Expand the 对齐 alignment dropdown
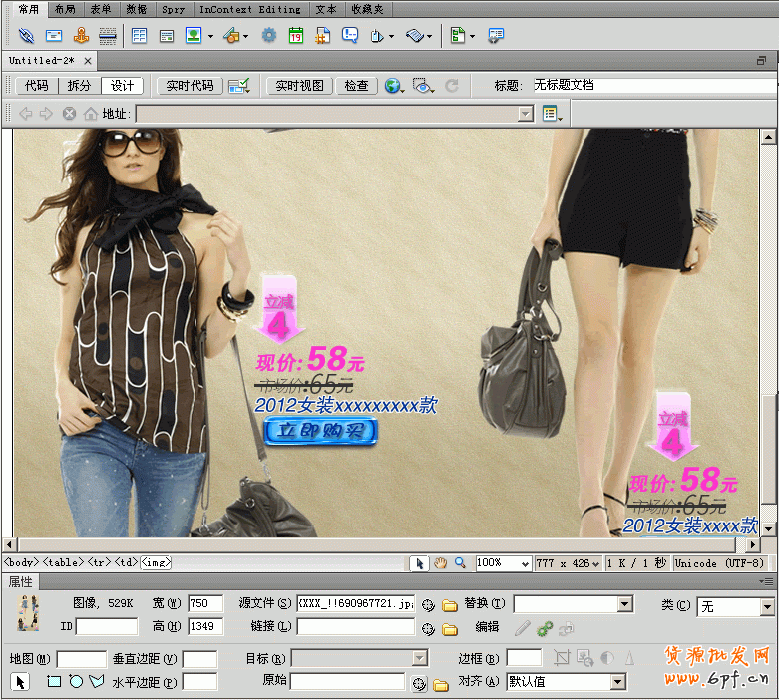 tap(618, 682)
